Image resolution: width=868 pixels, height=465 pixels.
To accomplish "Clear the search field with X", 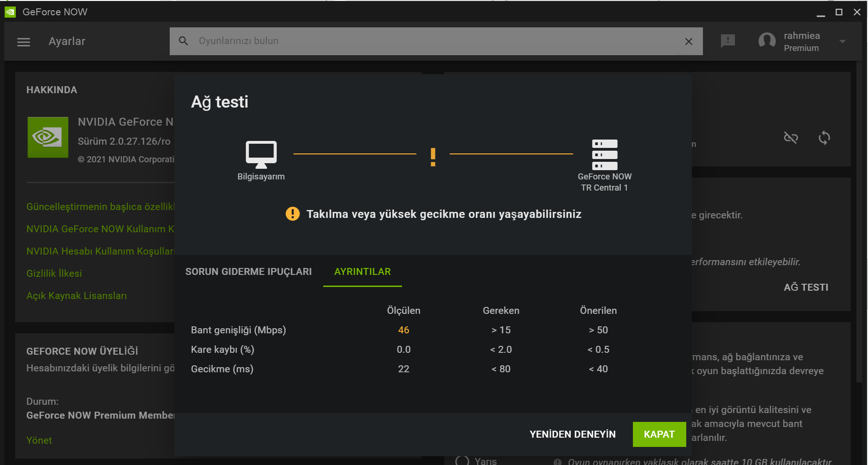I will point(689,41).
